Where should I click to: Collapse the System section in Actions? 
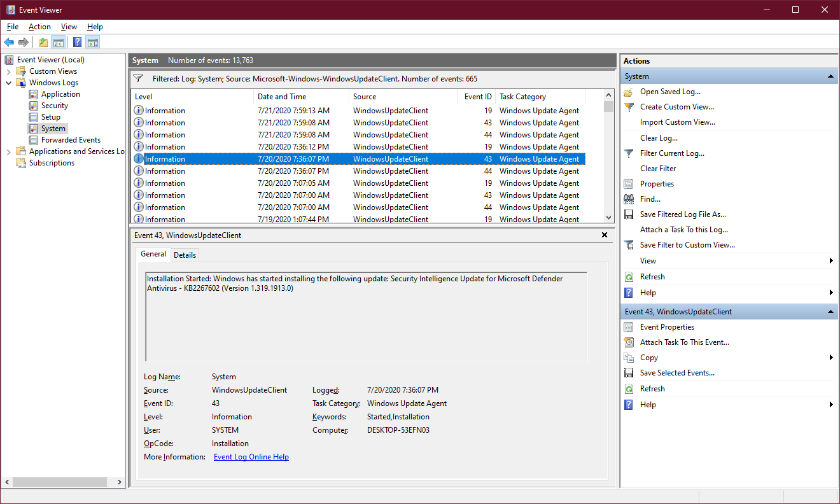click(x=830, y=76)
